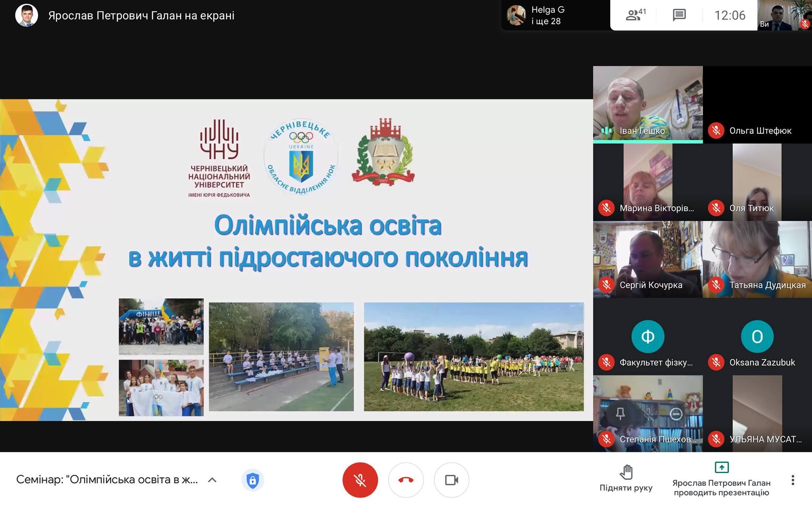Click the presentation status Ярослав Петрович Галан проводить презентацію
Image resolution: width=812 pixels, height=508 pixels.
pyautogui.click(x=721, y=481)
